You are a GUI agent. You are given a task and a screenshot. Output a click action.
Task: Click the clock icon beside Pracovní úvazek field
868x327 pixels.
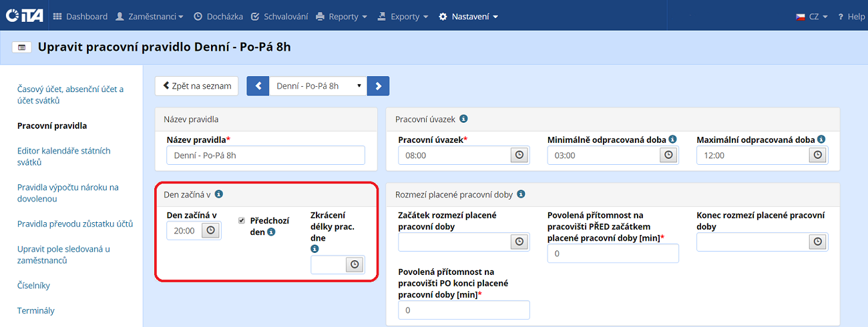(519, 155)
